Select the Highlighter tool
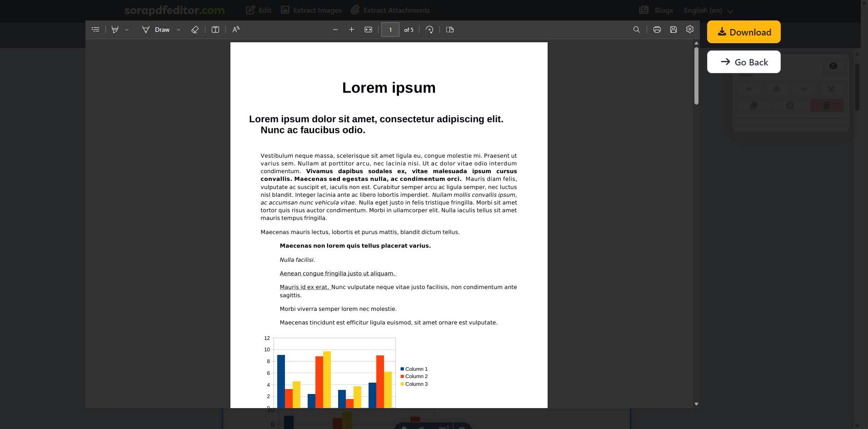 click(x=115, y=29)
